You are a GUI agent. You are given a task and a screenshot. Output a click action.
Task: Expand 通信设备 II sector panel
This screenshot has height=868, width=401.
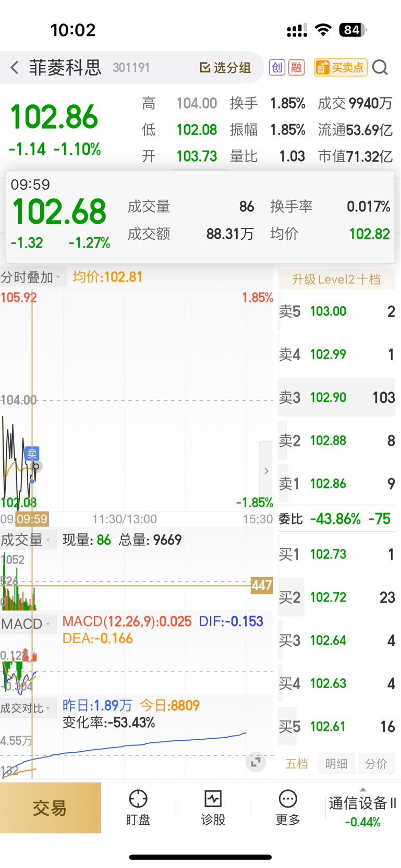pyautogui.click(x=362, y=808)
